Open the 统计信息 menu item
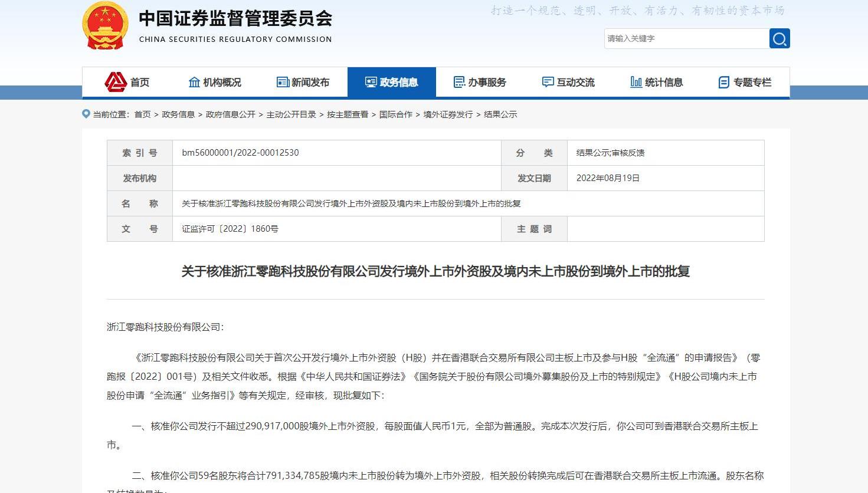 coord(664,82)
